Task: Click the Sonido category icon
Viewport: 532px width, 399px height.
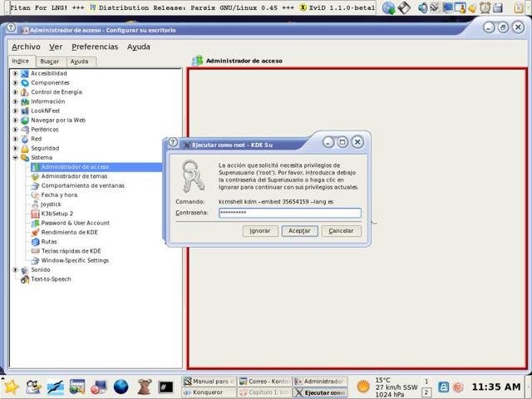Action: (x=25, y=269)
